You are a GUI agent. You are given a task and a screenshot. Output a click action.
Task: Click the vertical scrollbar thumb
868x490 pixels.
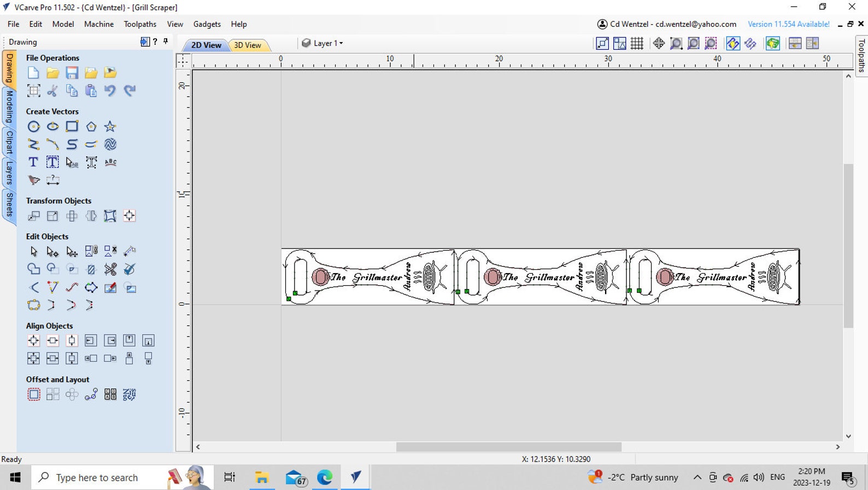click(848, 246)
